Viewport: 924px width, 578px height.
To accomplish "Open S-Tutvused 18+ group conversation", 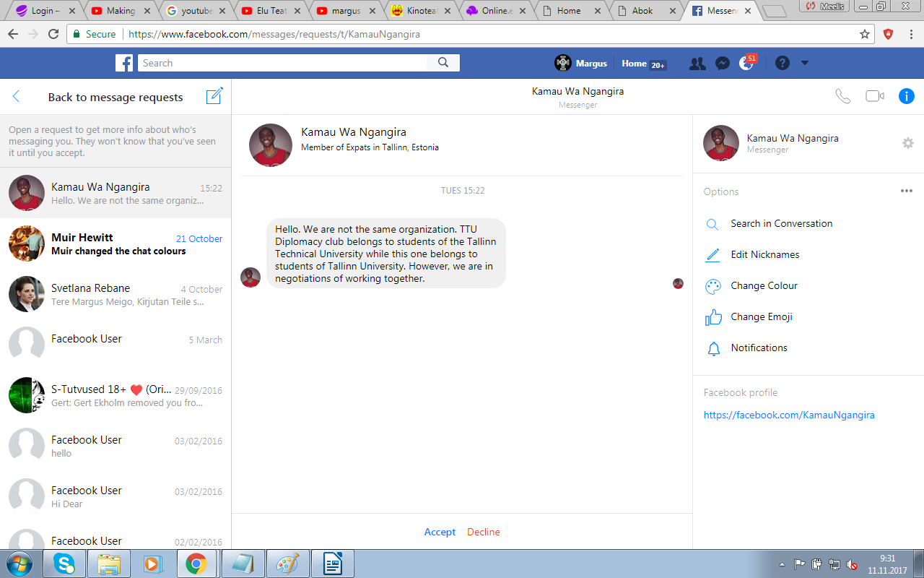I will pos(115,395).
